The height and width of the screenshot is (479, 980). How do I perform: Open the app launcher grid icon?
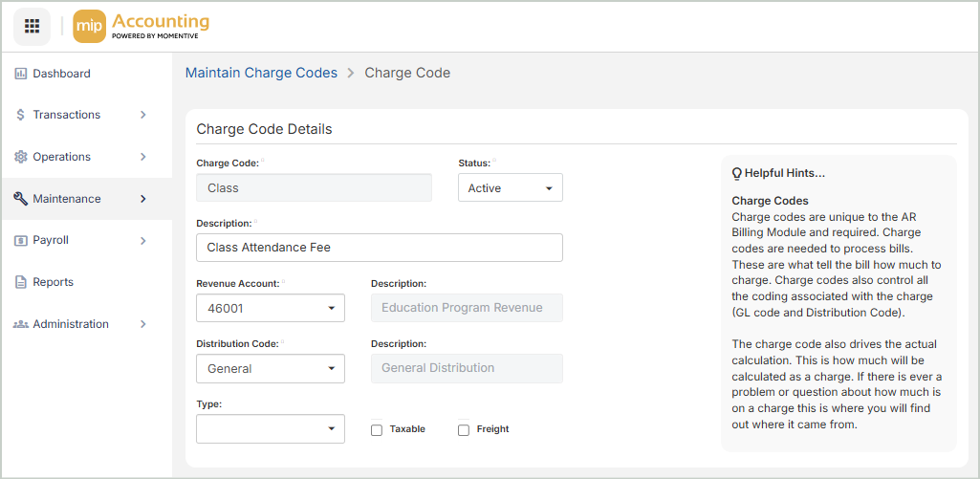pos(32,26)
